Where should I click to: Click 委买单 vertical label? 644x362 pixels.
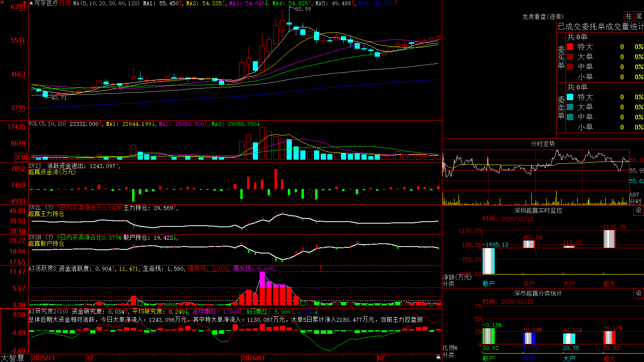(x=561, y=58)
